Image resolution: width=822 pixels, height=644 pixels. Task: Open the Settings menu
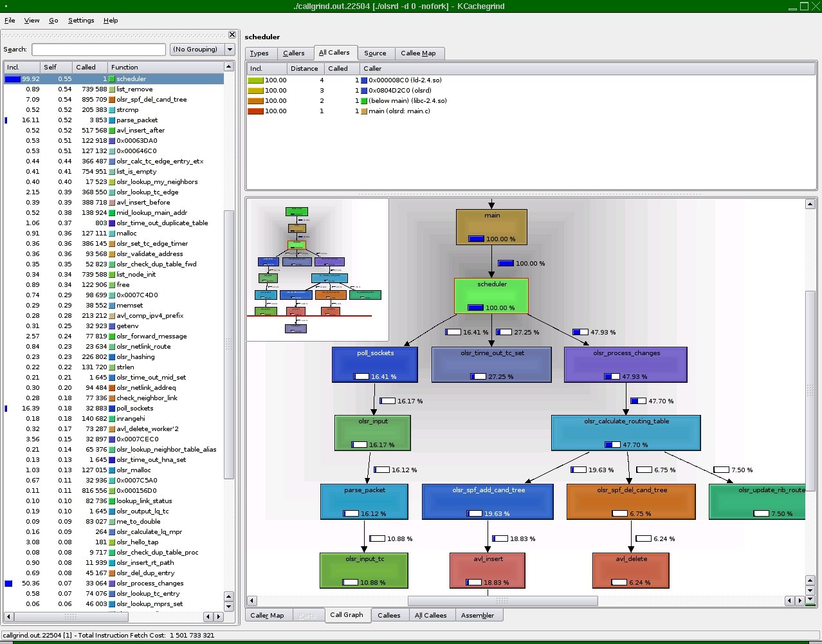(81, 21)
